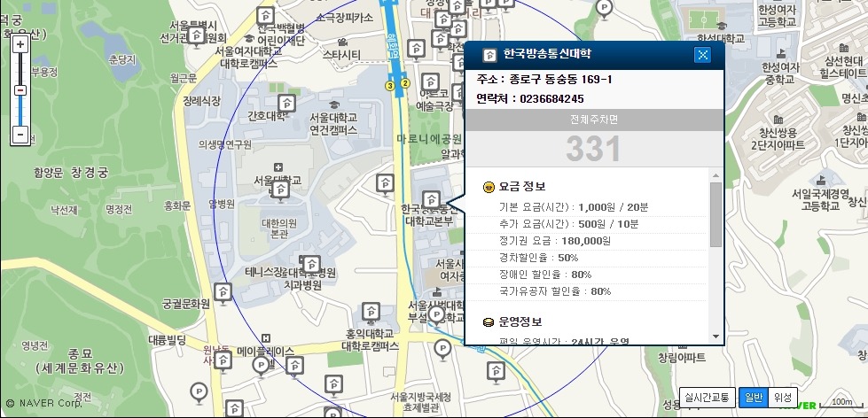
Task: Click 서울대학교 연건캠퍼스 graduation cap icon
Action: pos(333,104)
